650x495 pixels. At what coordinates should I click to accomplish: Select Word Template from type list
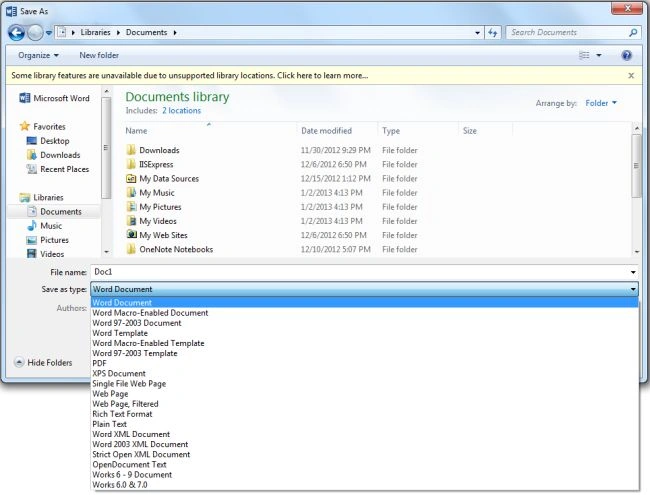[x=364, y=333]
